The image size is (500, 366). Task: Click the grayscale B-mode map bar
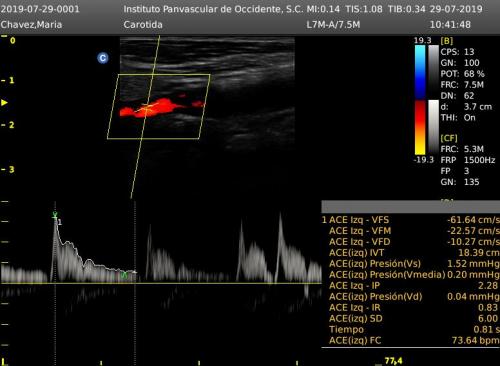[433, 72]
